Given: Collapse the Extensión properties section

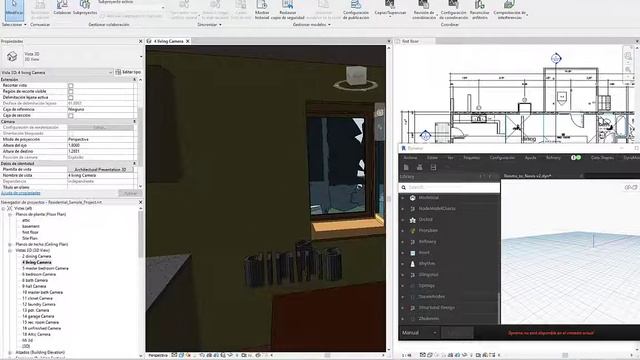Looking at the screenshot, I should (135, 80).
